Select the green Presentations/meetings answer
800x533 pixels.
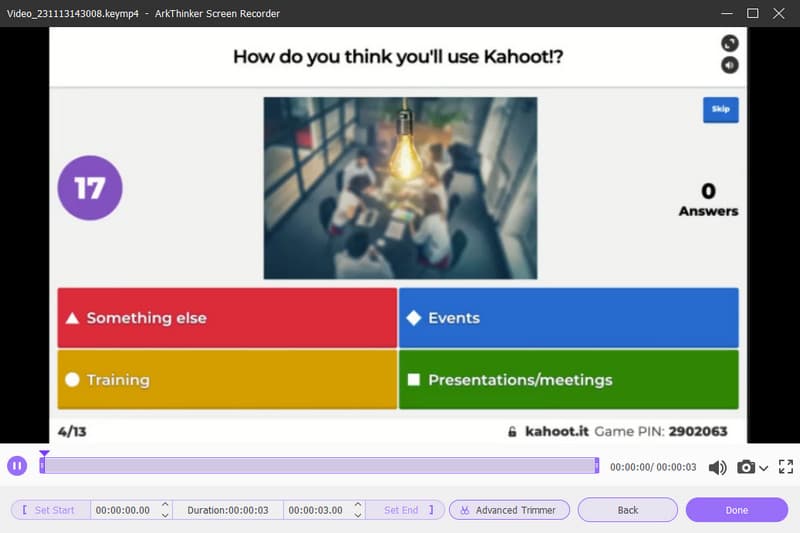pos(568,379)
